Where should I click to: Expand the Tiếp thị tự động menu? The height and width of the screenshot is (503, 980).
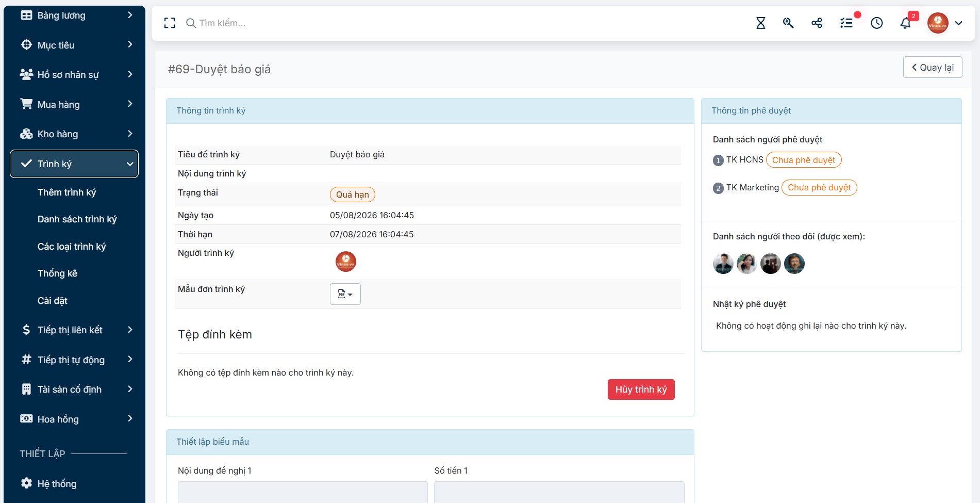[74, 360]
